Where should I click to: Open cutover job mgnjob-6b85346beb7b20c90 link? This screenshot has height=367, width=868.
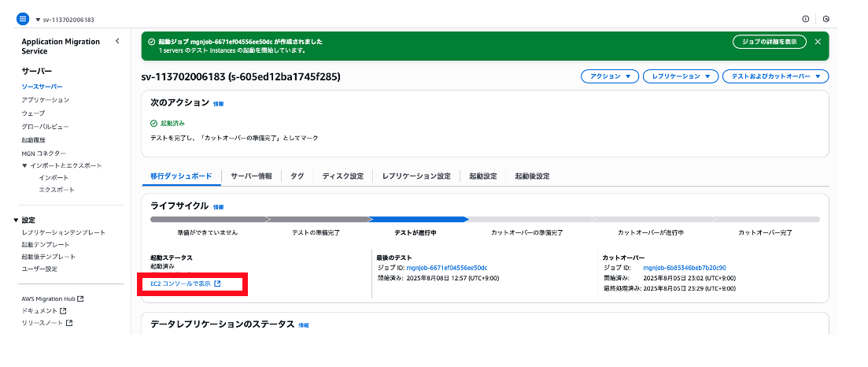[x=685, y=268]
